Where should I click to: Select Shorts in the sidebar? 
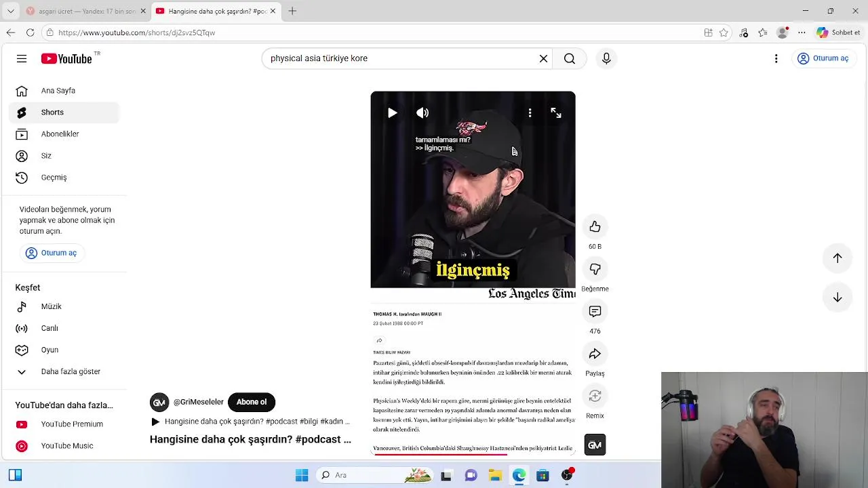[64, 113]
